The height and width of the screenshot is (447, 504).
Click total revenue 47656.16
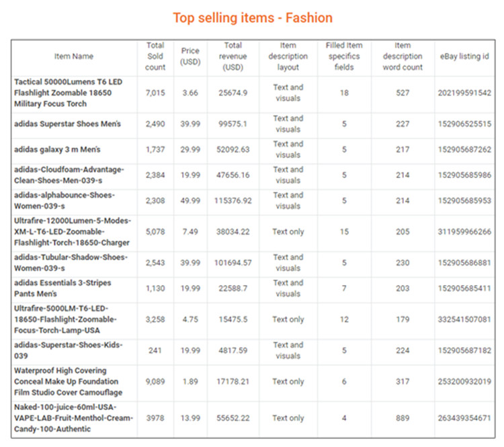coord(233,175)
